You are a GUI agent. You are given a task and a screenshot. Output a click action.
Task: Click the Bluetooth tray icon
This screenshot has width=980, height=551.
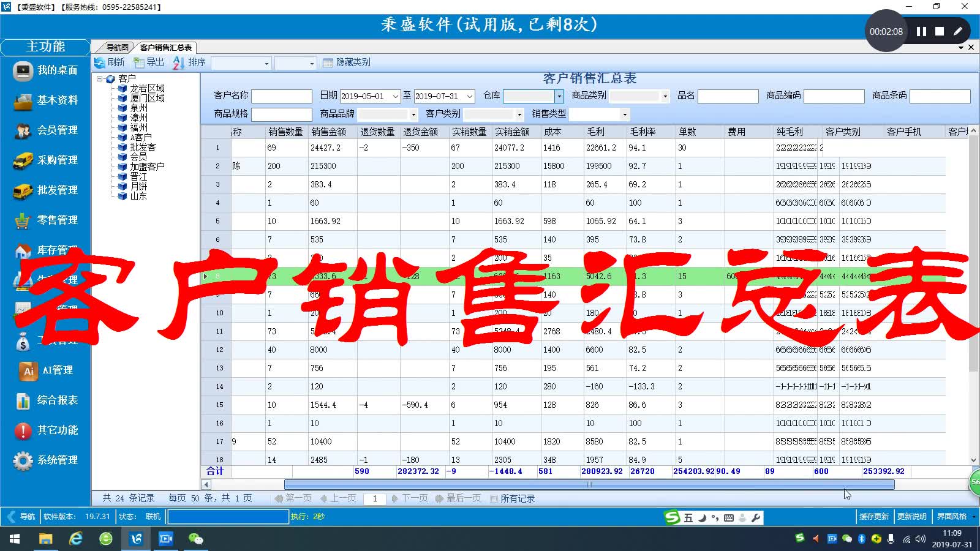(x=861, y=539)
